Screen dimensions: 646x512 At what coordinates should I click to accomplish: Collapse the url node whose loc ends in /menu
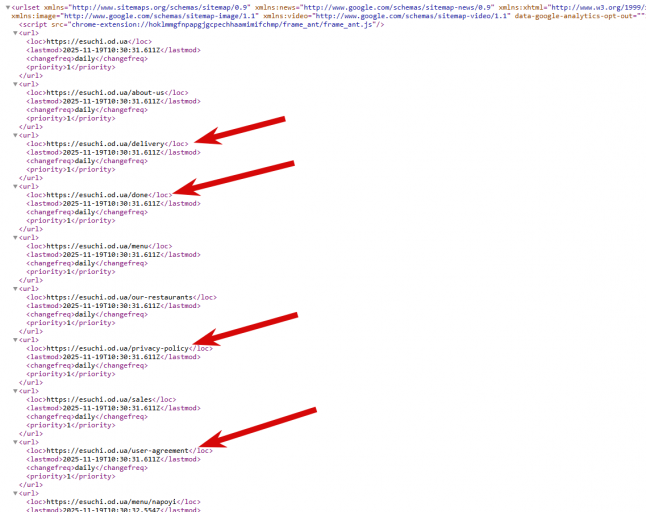(x=15, y=238)
